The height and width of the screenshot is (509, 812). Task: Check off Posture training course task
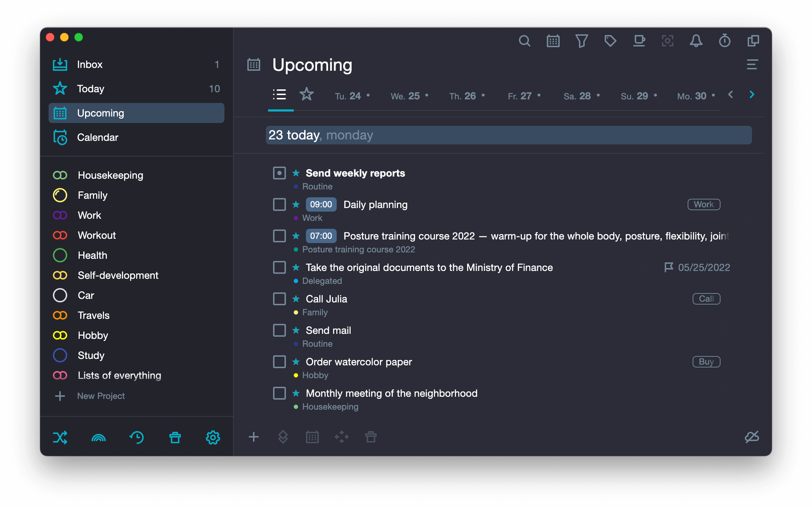coord(279,236)
